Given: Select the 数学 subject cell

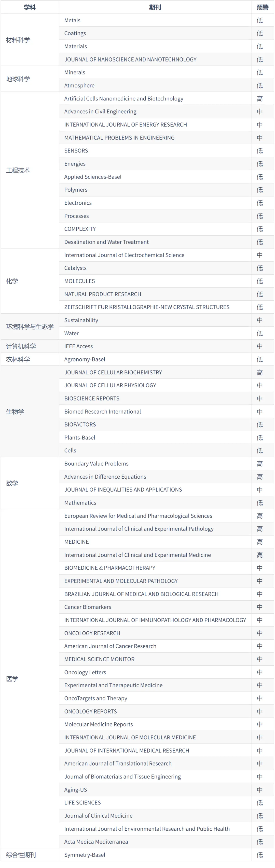Looking at the screenshot, I should pos(30,483).
